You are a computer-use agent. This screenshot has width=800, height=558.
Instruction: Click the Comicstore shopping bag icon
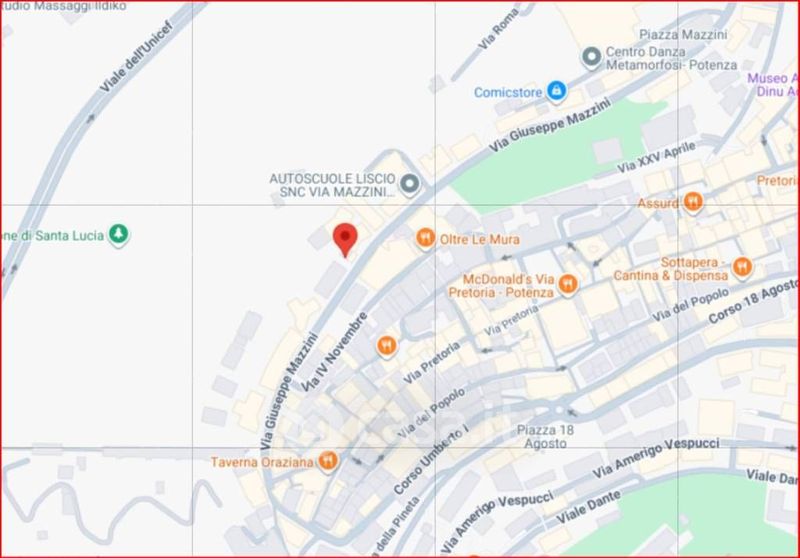[556, 92]
